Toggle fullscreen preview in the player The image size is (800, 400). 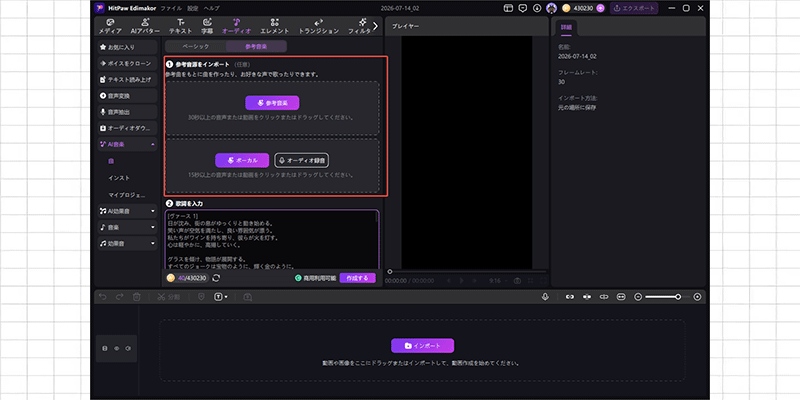click(x=543, y=281)
